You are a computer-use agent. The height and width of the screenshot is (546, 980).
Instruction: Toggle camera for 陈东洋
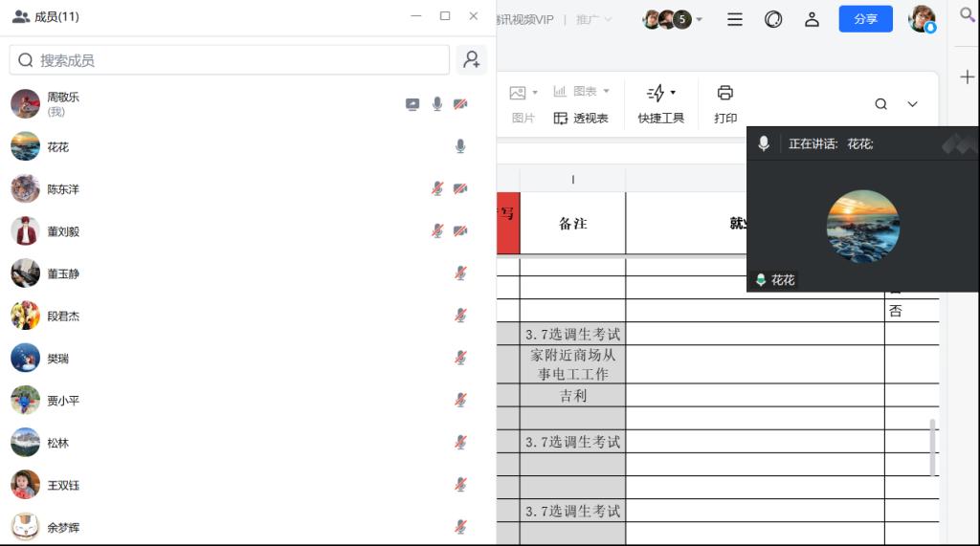460,189
